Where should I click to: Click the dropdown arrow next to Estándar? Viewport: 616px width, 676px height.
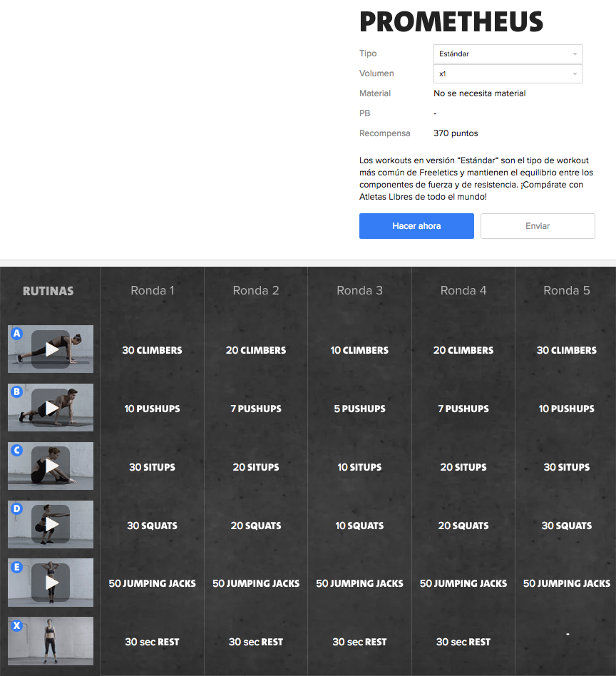(x=575, y=53)
